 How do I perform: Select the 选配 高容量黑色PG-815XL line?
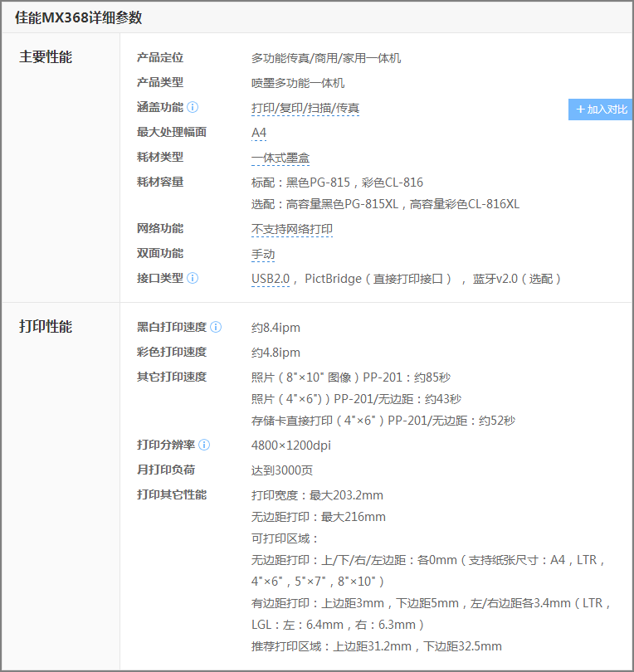(385, 204)
